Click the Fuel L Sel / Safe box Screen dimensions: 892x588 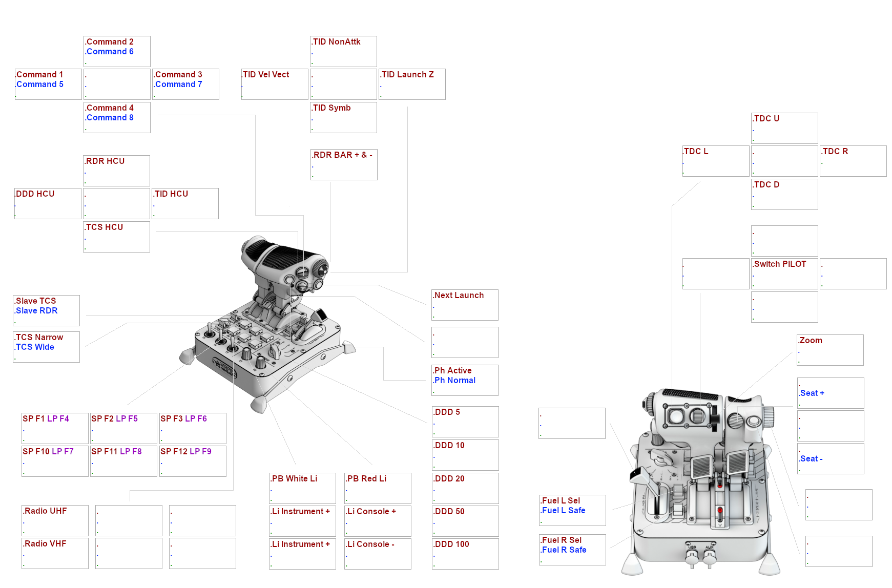click(572, 510)
